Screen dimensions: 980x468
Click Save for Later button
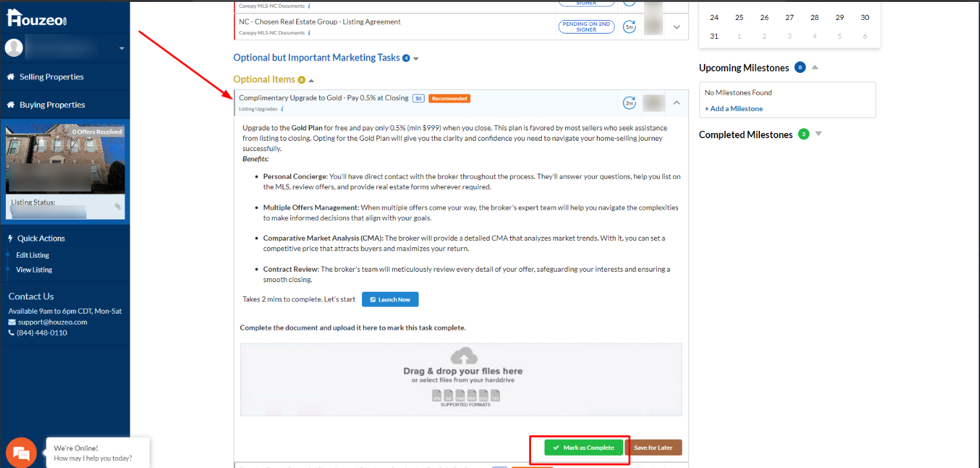[x=653, y=447]
